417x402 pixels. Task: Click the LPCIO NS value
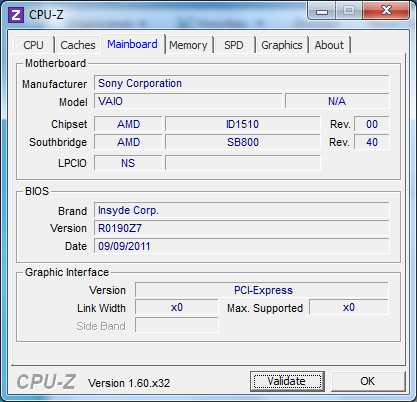point(128,163)
